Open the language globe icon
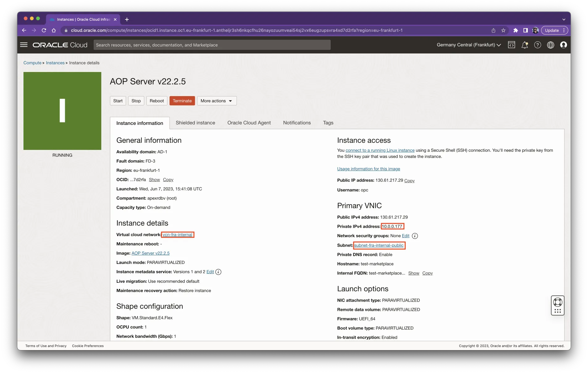588x373 pixels. pyautogui.click(x=551, y=45)
